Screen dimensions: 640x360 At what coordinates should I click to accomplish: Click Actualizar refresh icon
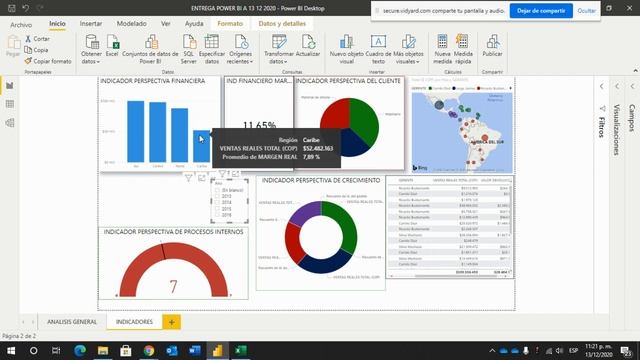(x=308, y=42)
